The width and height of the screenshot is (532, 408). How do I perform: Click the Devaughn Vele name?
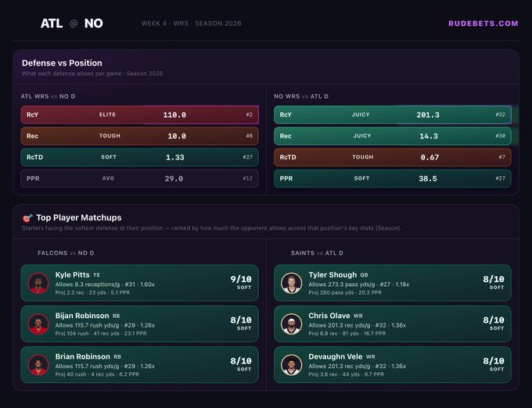click(x=335, y=357)
